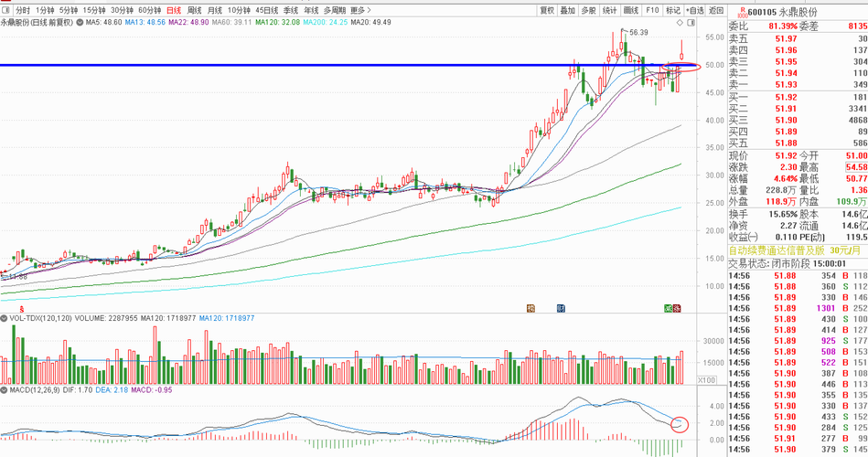Click the MA120: 32.08 indicator value

[277, 23]
